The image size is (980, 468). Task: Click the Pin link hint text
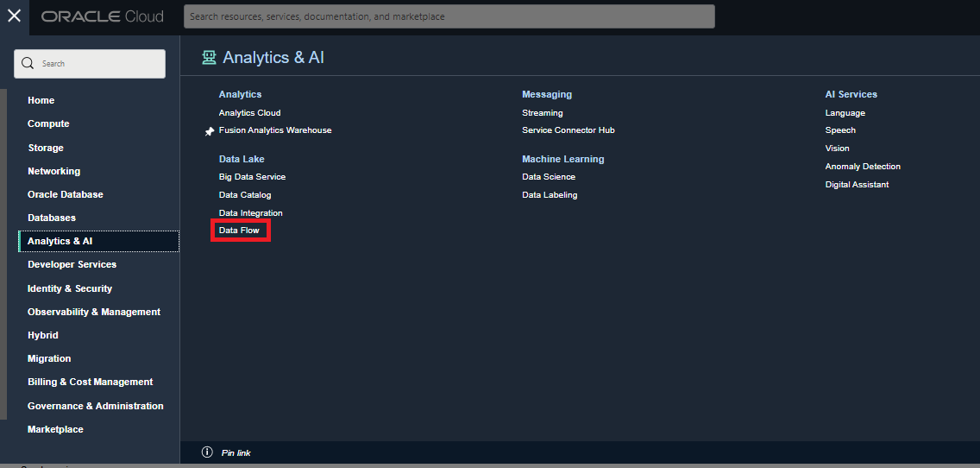236,452
